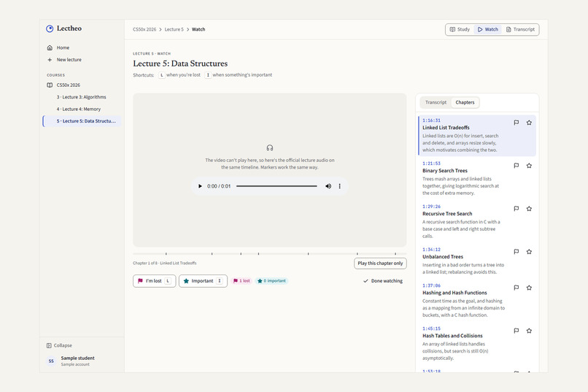Click first chapter marker on timeline
This screenshot has height=392, width=588.
[x=166, y=254]
